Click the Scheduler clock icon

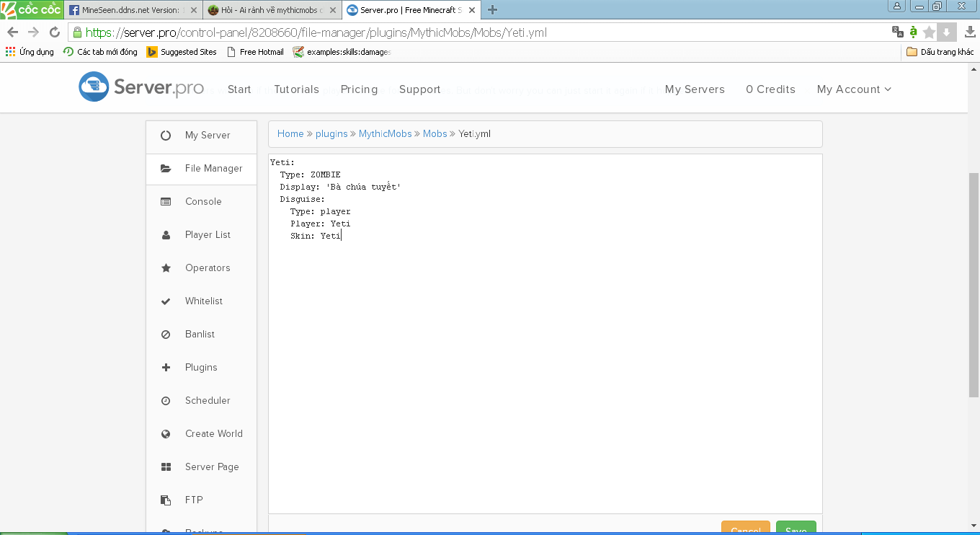pyautogui.click(x=166, y=401)
